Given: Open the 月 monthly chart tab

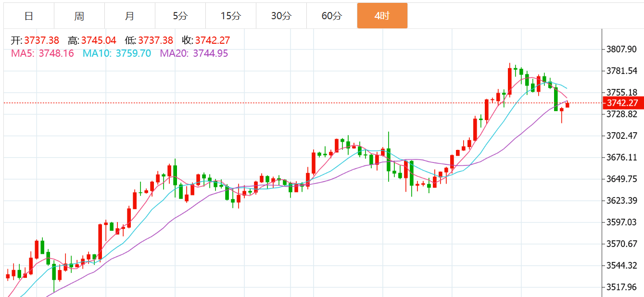Looking at the screenshot, I should point(130,16).
